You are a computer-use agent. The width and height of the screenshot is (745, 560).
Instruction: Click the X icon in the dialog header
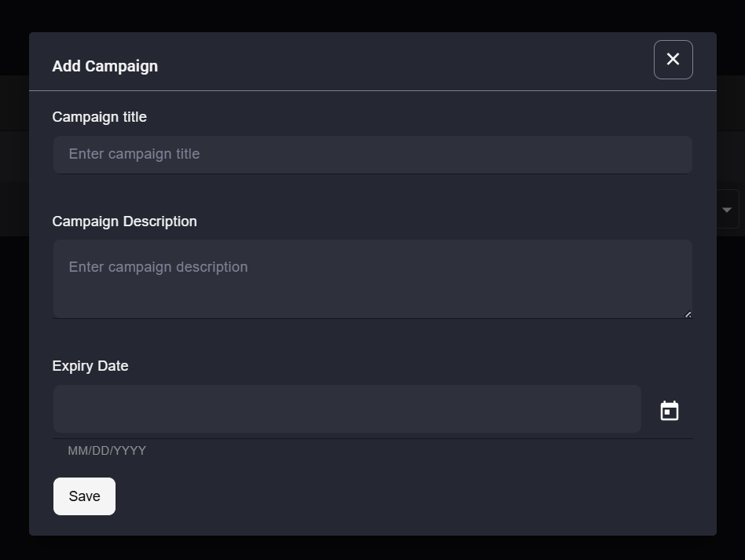(673, 60)
